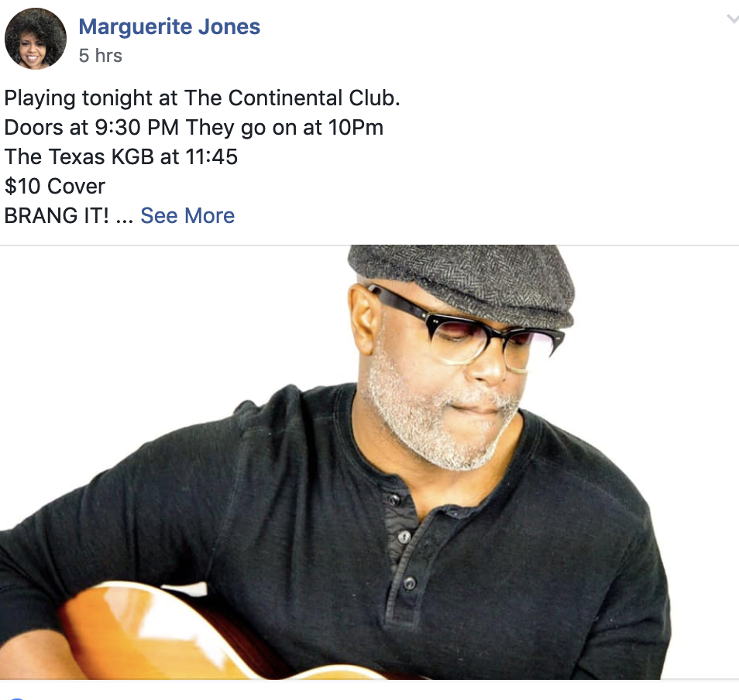
Task: Click the man's herringbone flat cap in the photo
Action: point(462,283)
